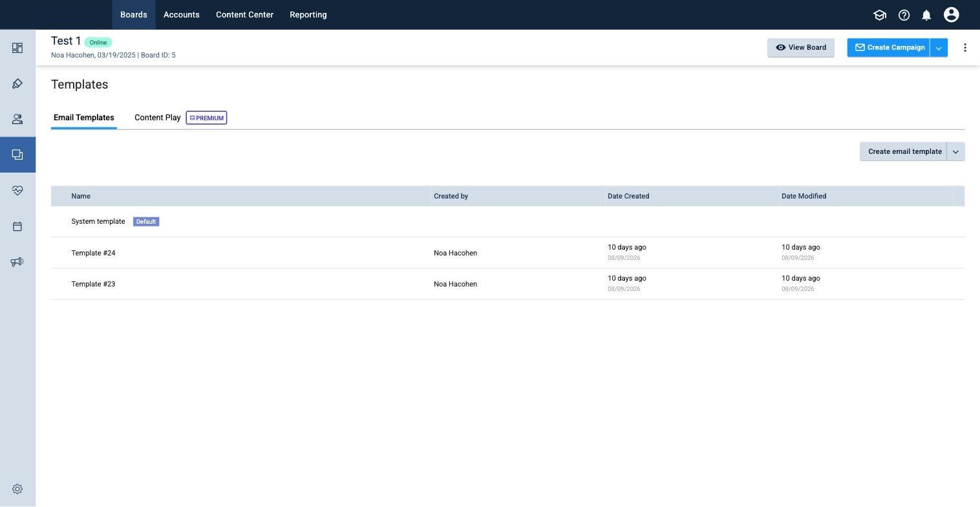Viewport: 980px width, 507px height.
Task: Click Noa Hacohen in Template #23 row
Action: pos(455,284)
